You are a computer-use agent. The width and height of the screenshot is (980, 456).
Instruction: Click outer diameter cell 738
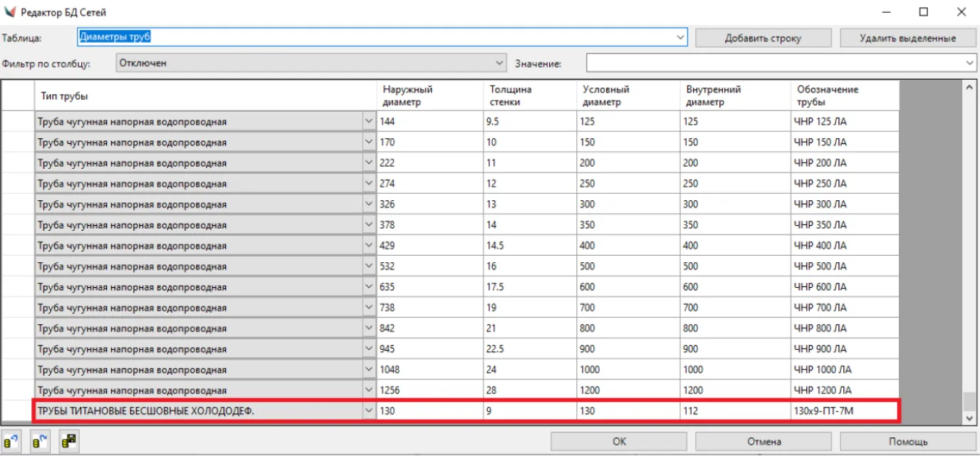429,307
